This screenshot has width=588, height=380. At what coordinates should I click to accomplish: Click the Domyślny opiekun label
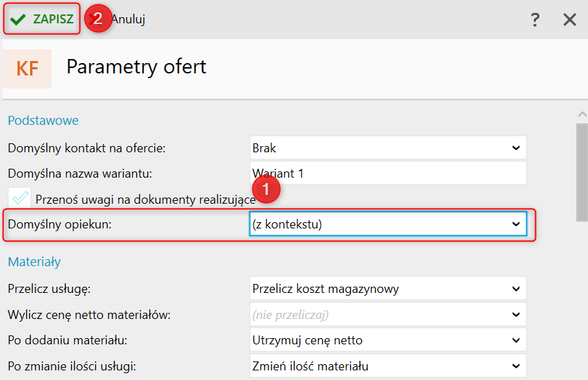(60, 224)
